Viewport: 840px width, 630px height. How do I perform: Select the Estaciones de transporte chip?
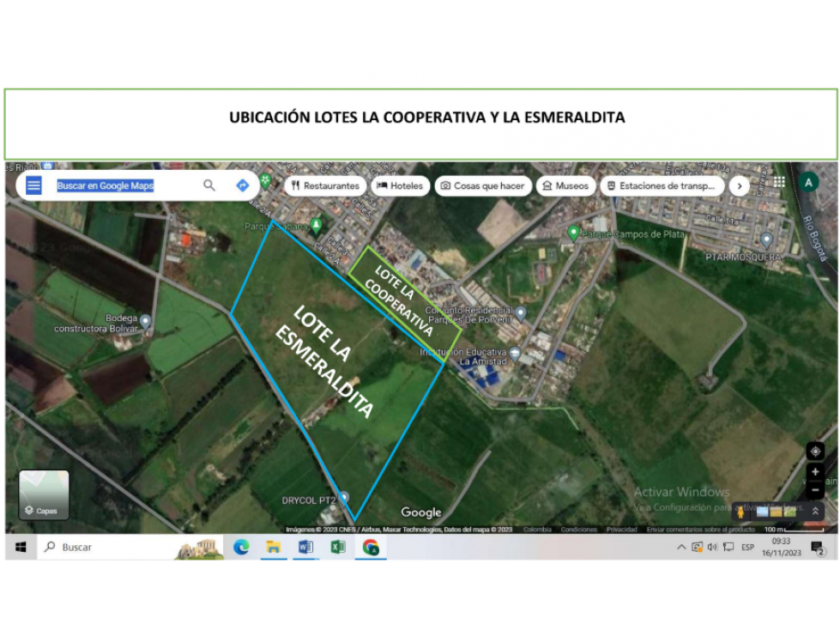662,186
